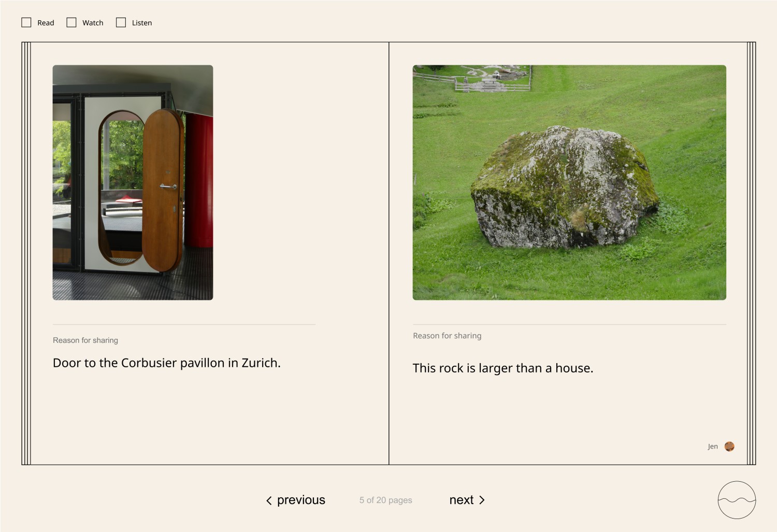Screen dimensions: 777x532
Task: Click the 'previous' text link
Action: [301, 500]
